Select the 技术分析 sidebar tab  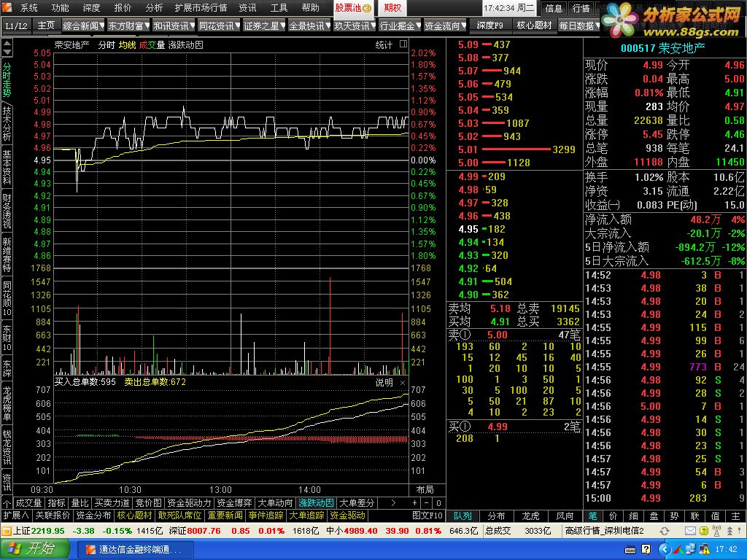point(7,123)
